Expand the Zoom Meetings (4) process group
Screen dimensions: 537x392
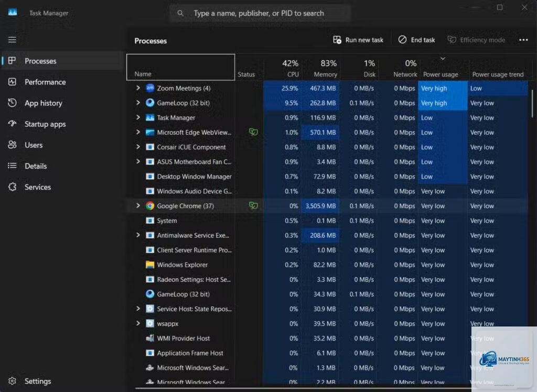138,88
